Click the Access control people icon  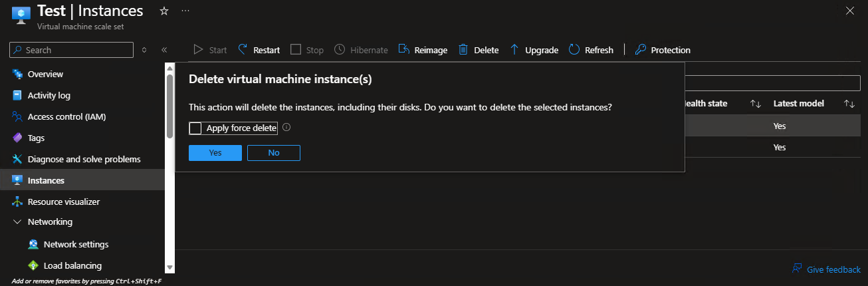tap(17, 116)
